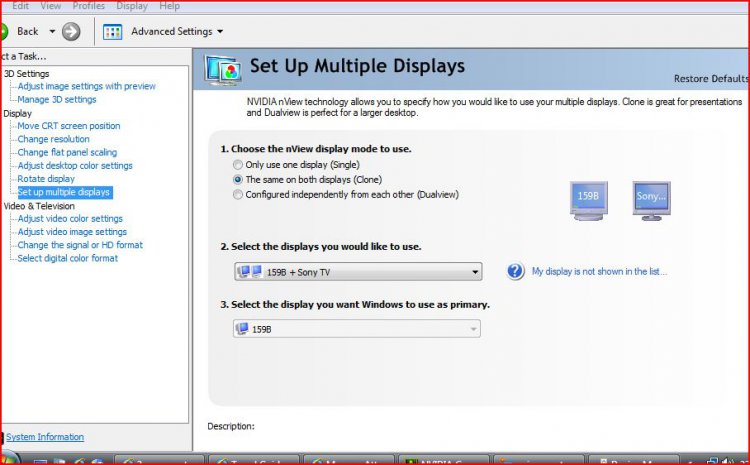Open Manage 3D settings
Image resolution: width=750 pixels, height=465 pixels.
click(57, 100)
